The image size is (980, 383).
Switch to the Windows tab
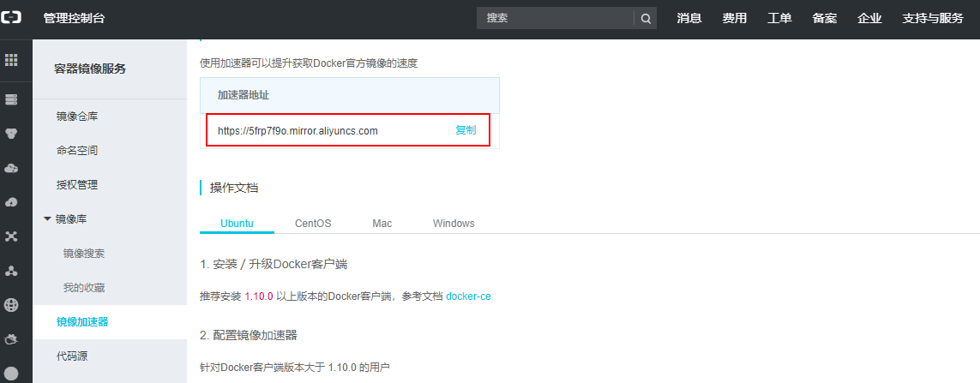(454, 223)
